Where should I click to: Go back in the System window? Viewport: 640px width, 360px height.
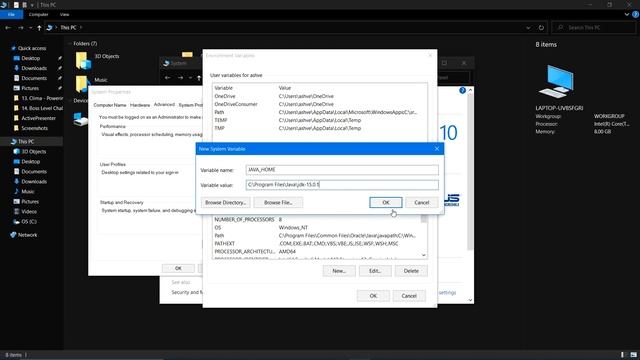coord(167,78)
